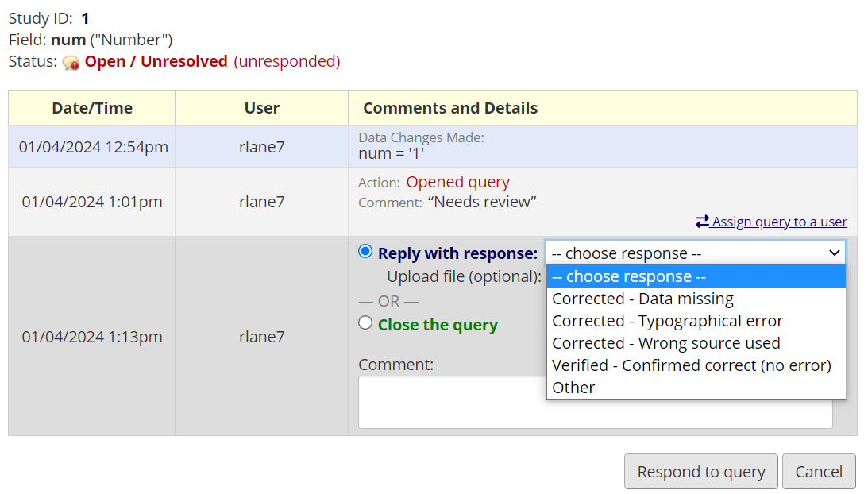Click the open query status bubble icon
This screenshot has width=868, height=494.
pos(71,63)
